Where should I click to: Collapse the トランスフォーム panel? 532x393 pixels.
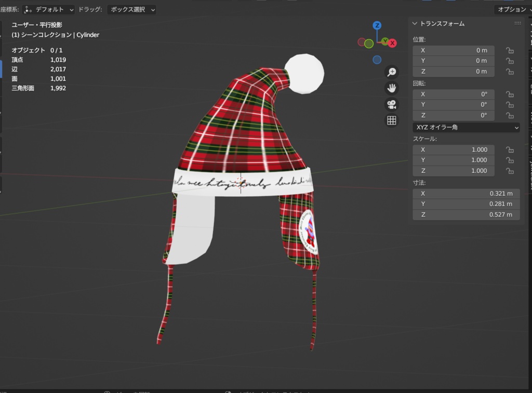(415, 23)
